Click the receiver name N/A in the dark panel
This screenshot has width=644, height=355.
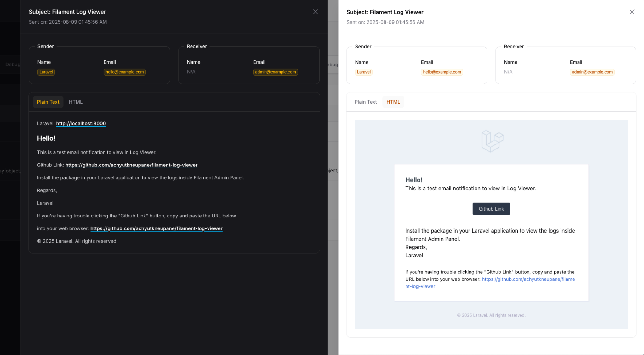[191, 72]
